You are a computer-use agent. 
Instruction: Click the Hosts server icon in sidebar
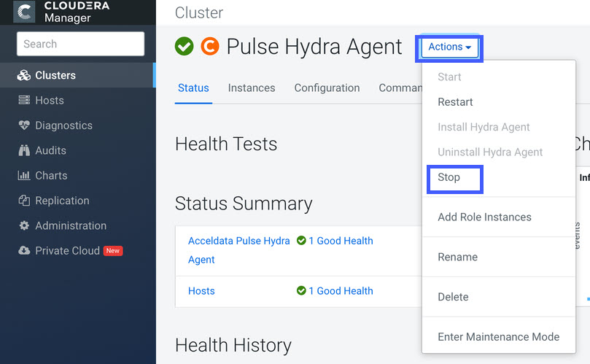(24, 100)
